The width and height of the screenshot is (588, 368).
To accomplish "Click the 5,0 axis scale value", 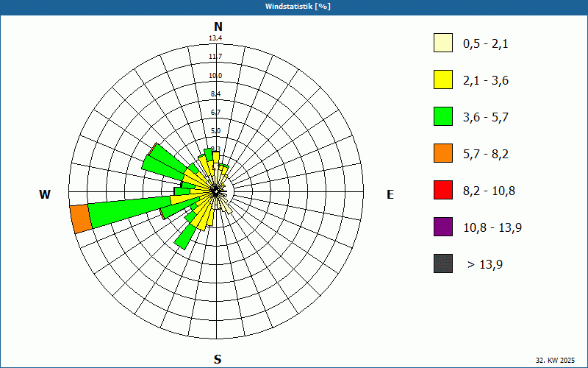I will [x=215, y=131].
